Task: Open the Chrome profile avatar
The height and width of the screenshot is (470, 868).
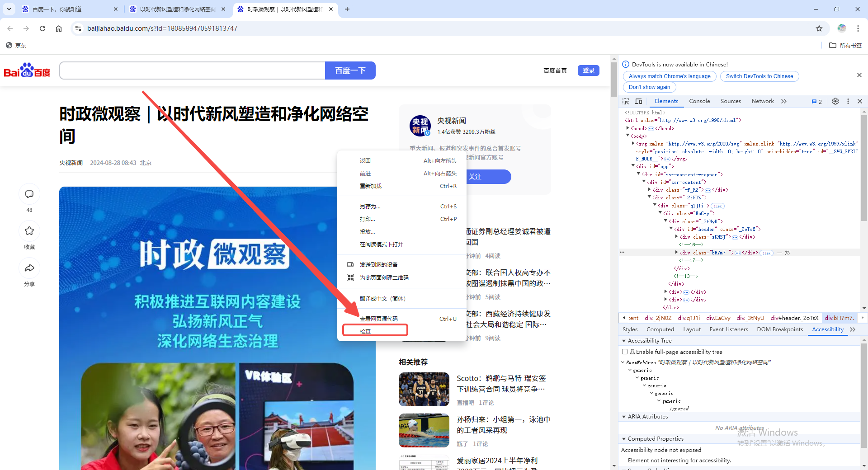Action: pyautogui.click(x=842, y=28)
